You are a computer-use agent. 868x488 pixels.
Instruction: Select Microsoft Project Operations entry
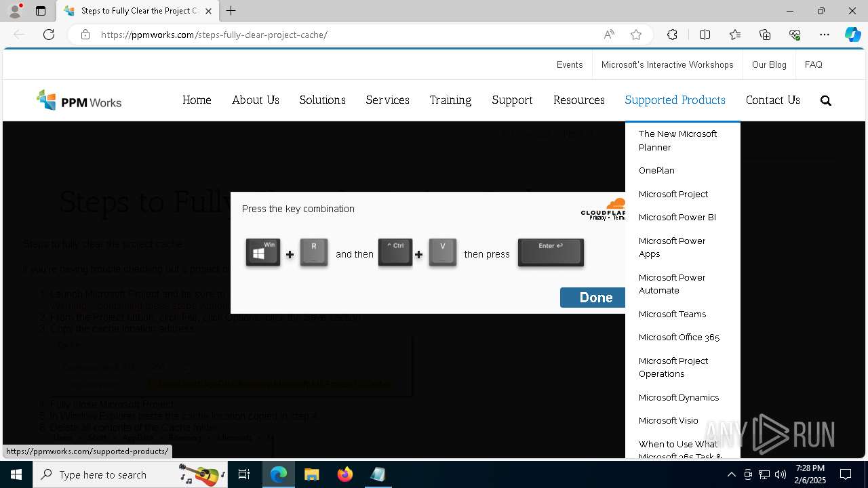point(673,367)
